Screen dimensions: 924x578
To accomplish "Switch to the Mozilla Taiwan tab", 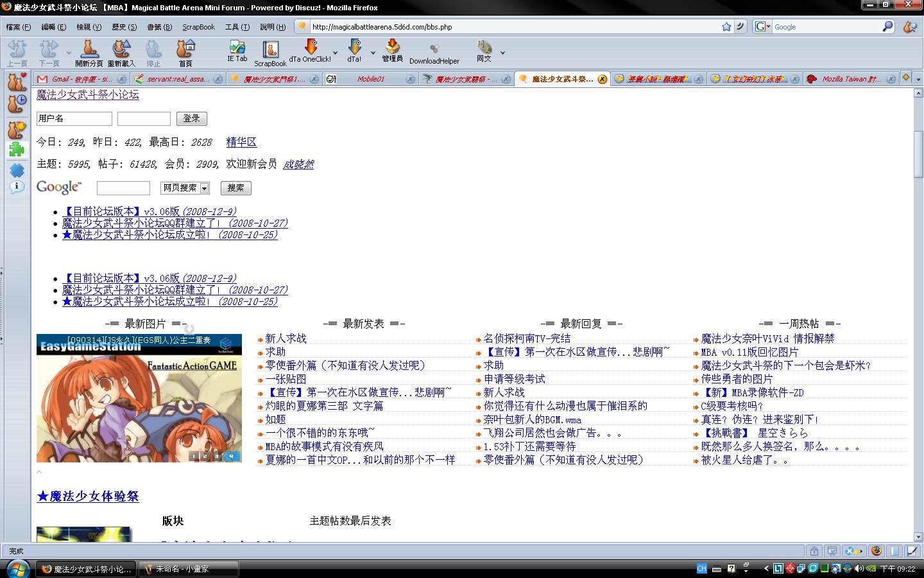I will click(851, 79).
